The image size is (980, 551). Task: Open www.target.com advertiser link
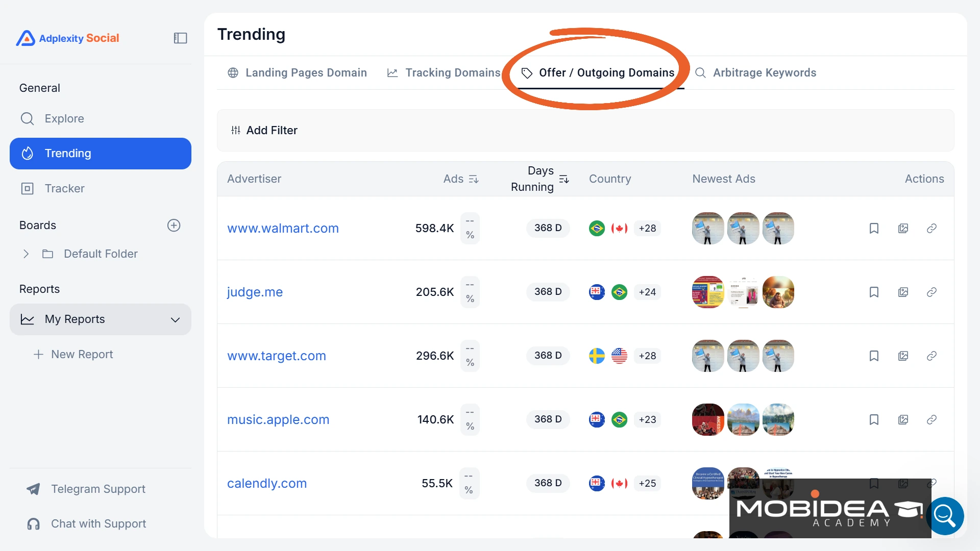(276, 356)
